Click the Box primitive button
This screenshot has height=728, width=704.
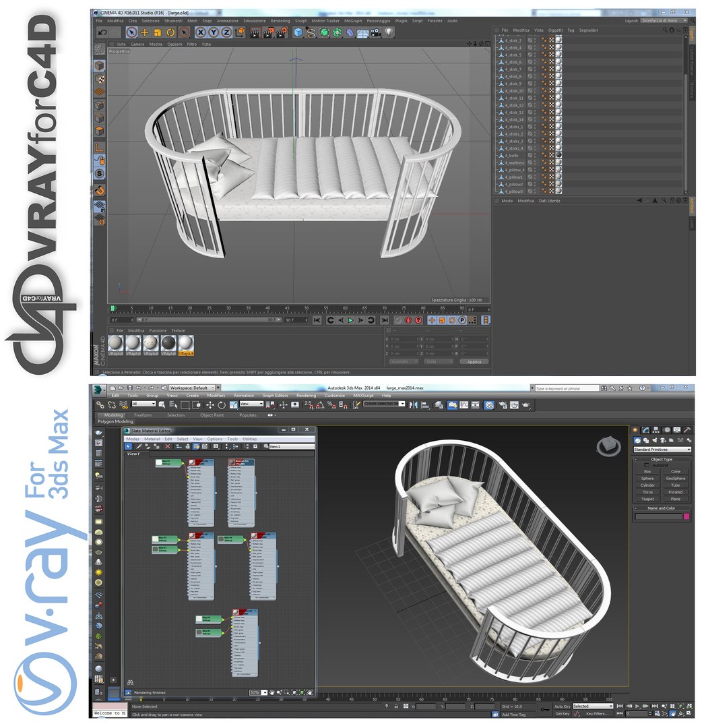[x=647, y=472]
